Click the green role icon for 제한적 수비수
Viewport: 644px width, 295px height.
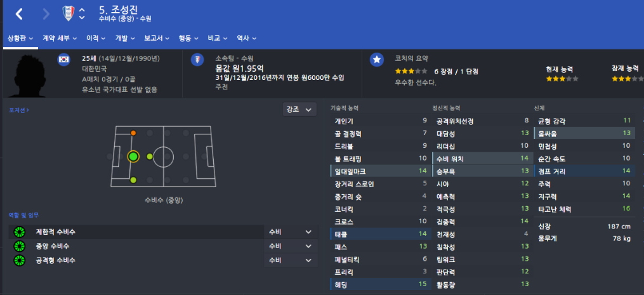19,232
